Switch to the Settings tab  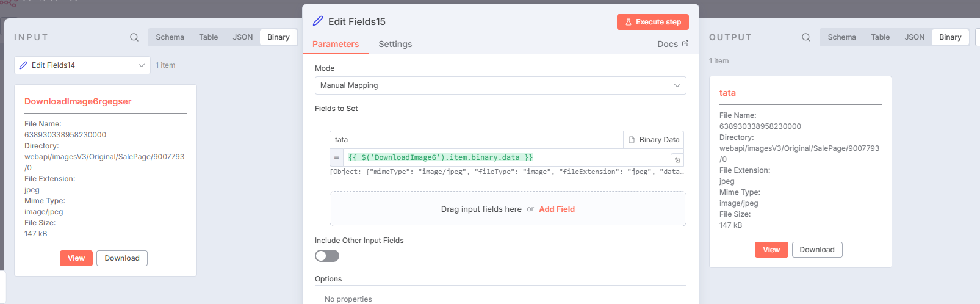pos(395,44)
